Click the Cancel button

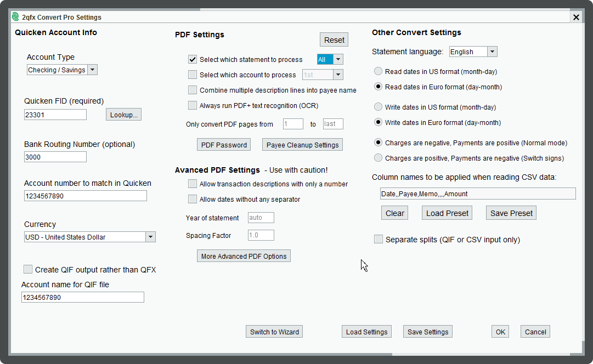click(x=535, y=332)
